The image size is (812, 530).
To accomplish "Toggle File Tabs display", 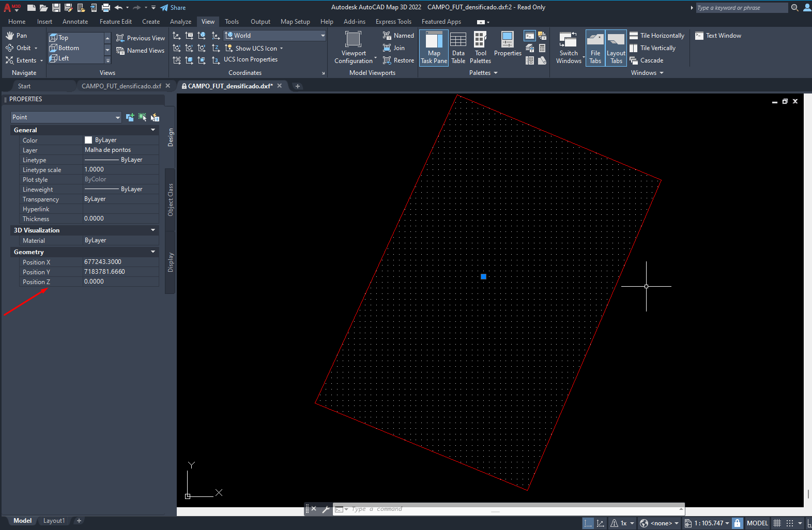I will pyautogui.click(x=595, y=48).
